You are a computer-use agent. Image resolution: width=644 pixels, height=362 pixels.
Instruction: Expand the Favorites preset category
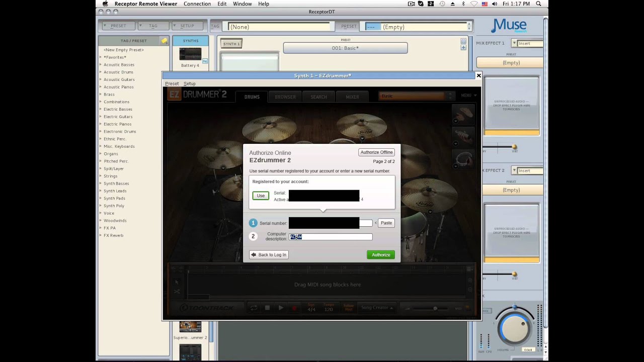pos(101,57)
